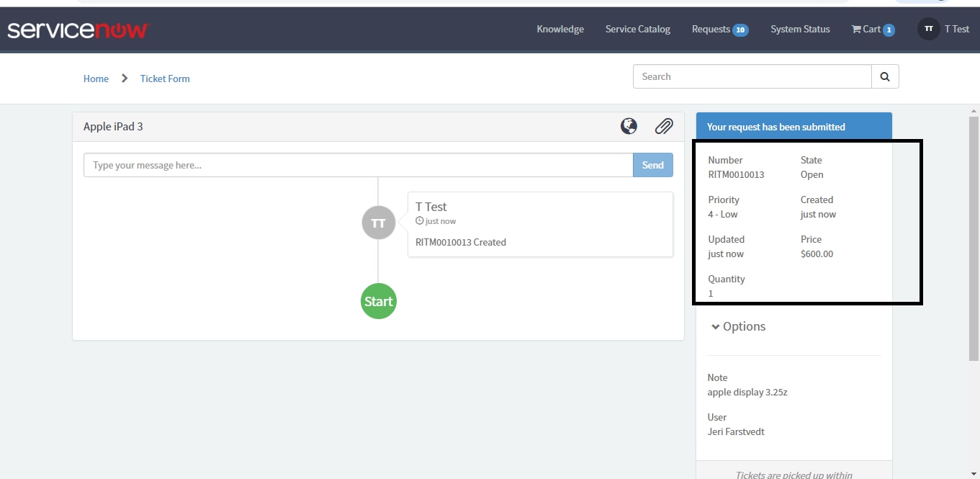
Task: Open the Cart from the header
Action: pos(873,30)
